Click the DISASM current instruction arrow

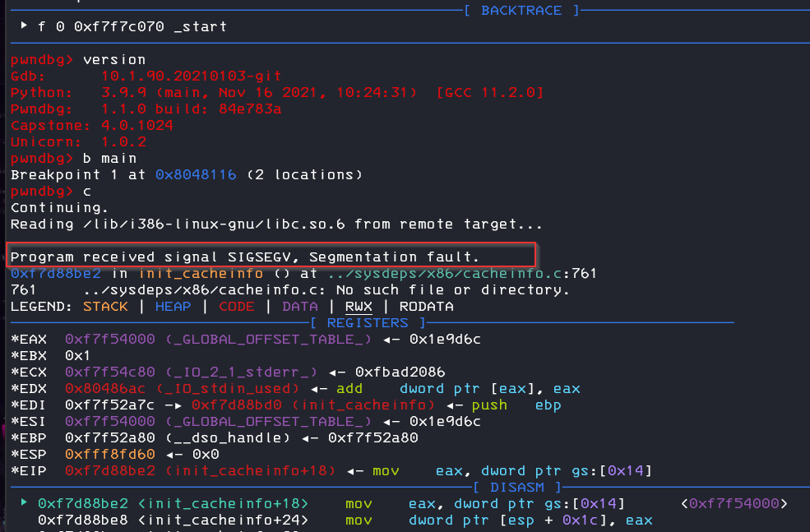[x=24, y=502]
